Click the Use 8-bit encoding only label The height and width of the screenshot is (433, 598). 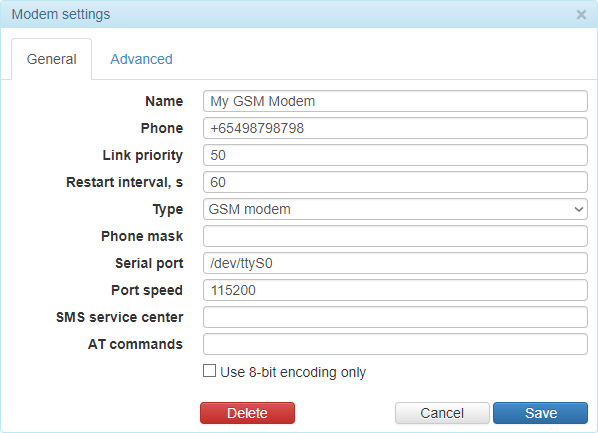(x=293, y=372)
